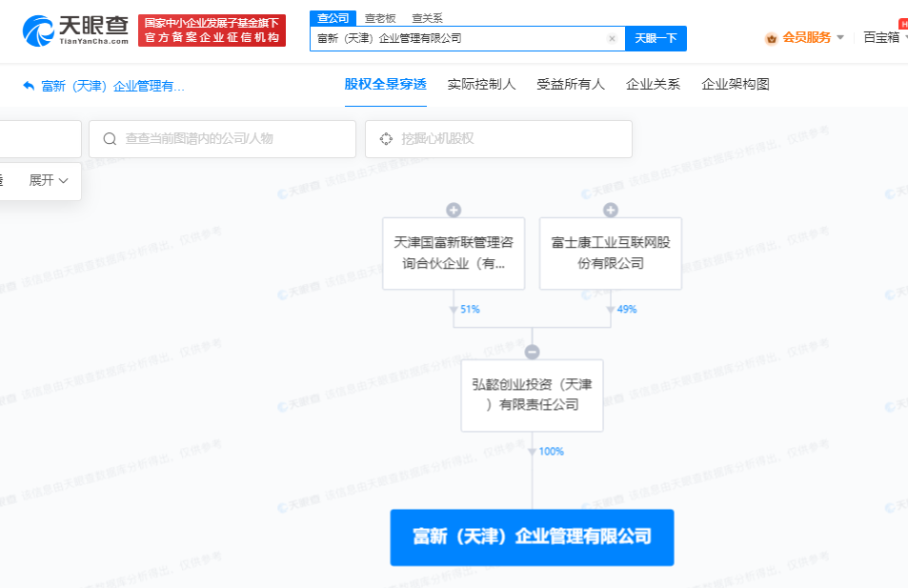
Task: Focus the 查查当前图谱内的公司/人物 search field
Action: pos(222,139)
